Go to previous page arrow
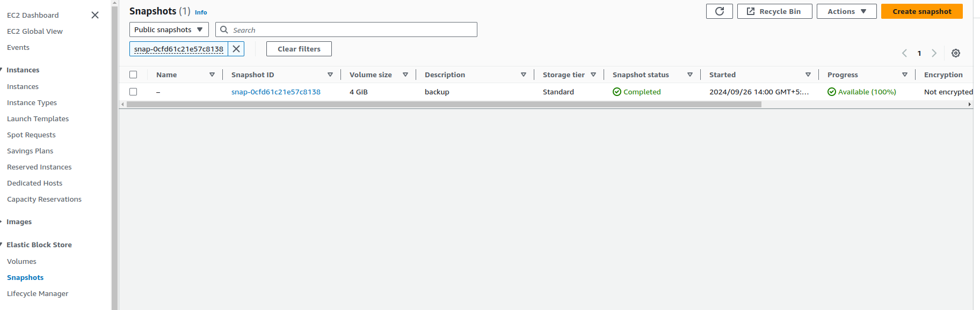Viewport: 980px width, 310px height. (x=904, y=53)
